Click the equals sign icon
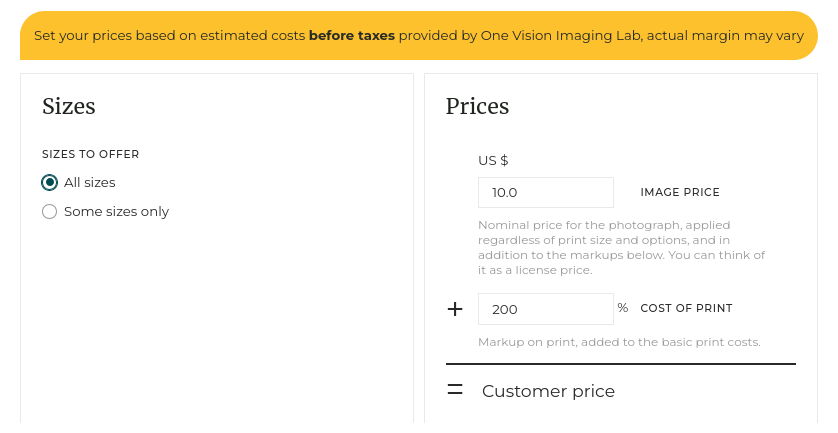The height and width of the screenshot is (433, 838). 455,390
